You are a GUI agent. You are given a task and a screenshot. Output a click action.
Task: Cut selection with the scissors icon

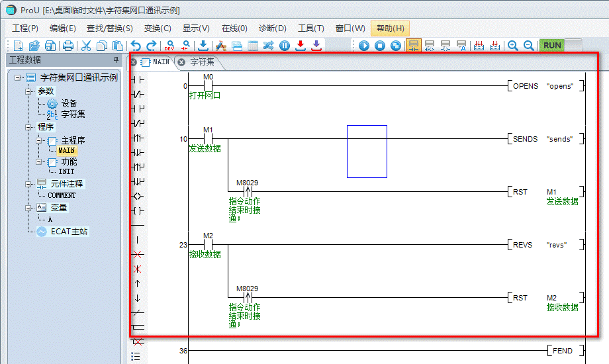(86, 46)
